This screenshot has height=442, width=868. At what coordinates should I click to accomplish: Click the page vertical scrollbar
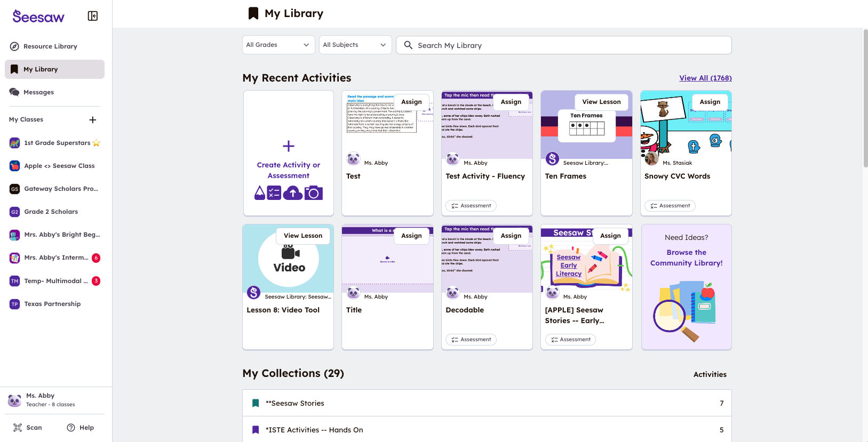865,99
